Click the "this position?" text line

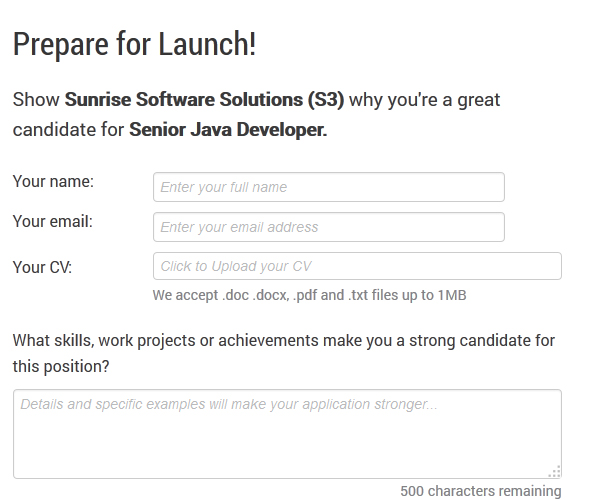pos(61,366)
